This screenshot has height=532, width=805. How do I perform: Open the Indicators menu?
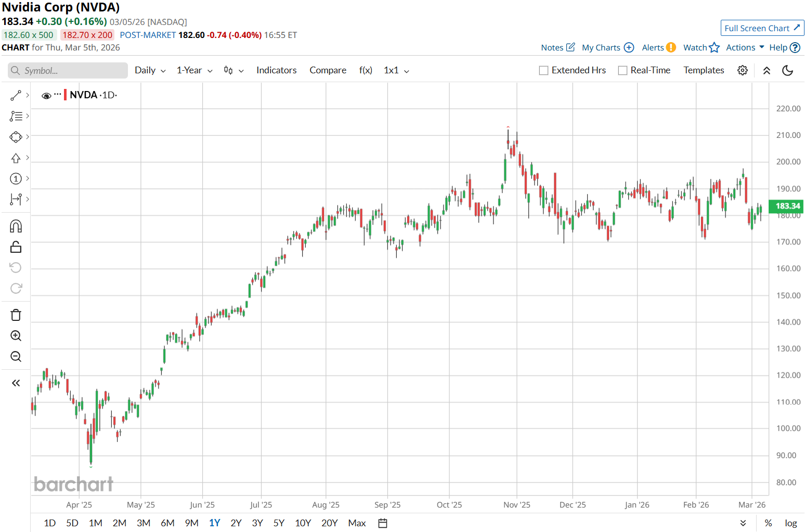click(x=276, y=70)
